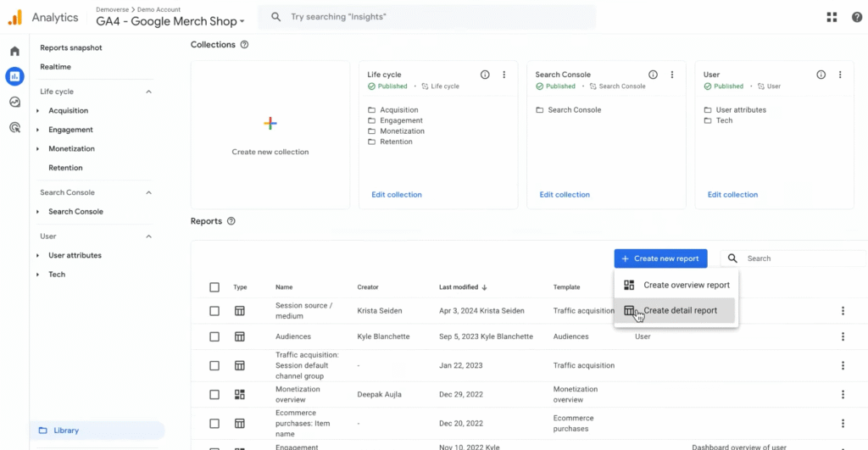Click Krista Seiden in the Creator column
Image resolution: width=868 pixels, height=450 pixels.
click(x=379, y=311)
